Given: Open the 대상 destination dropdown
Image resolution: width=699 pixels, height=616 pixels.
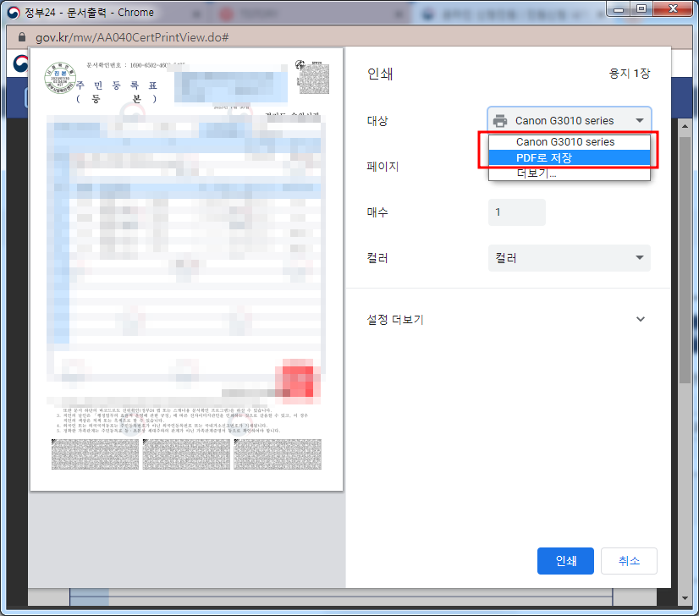Looking at the screenshot, I should (x=569, y=119).
